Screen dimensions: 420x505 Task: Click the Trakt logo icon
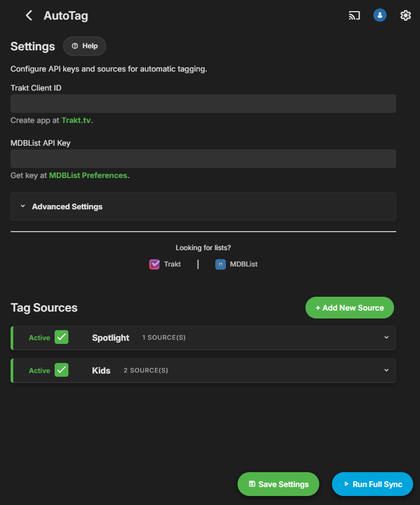[x=154, y=264]
